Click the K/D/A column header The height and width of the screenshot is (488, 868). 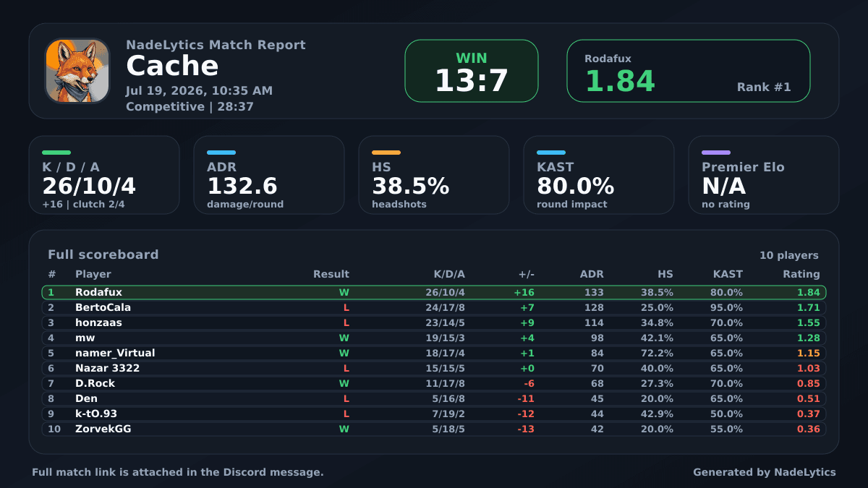(449, 274)
